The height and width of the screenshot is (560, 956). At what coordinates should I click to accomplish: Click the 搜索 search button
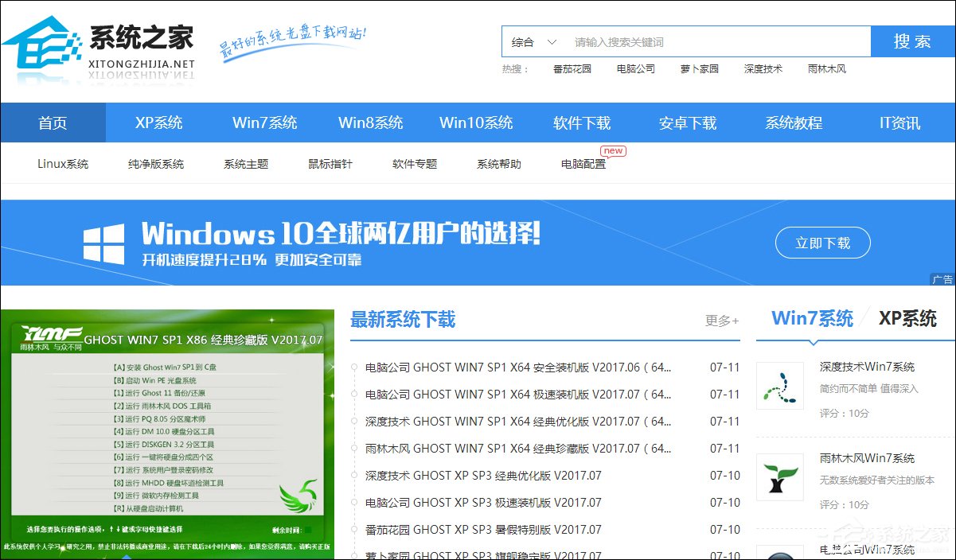pyautogui.click(x=912, y=41)
